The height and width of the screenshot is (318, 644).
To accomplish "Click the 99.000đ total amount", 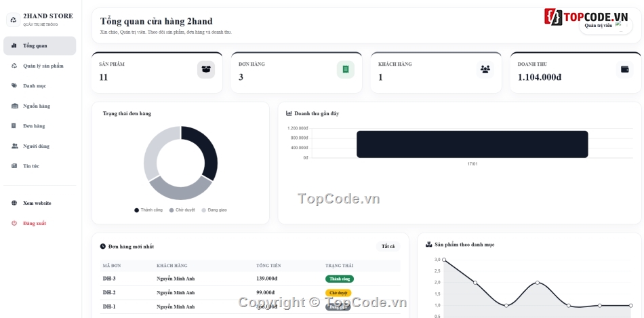I will 265,292.
